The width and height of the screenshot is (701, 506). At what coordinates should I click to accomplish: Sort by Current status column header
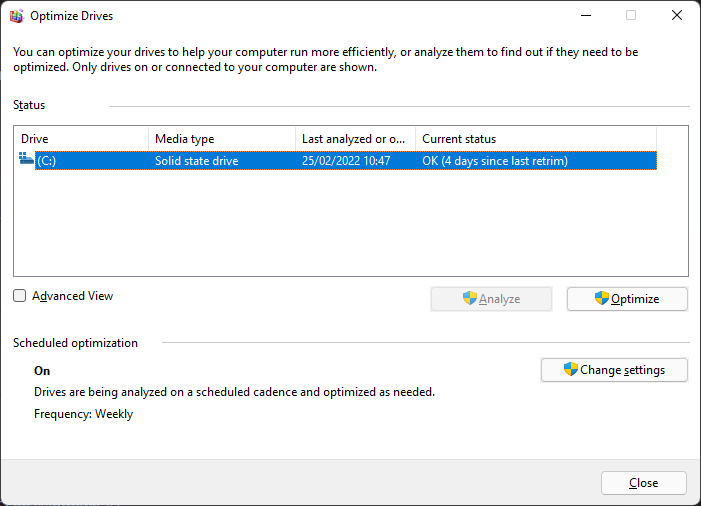(535, 139)
